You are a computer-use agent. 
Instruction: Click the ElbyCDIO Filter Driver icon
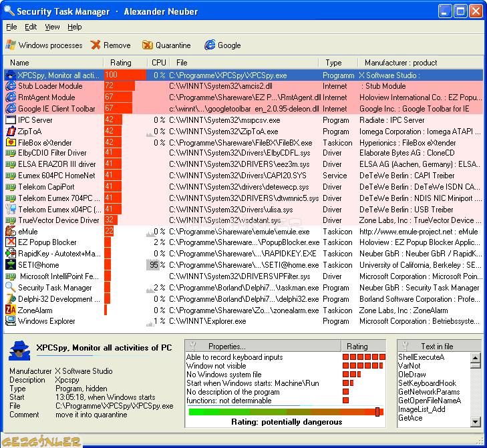coord(11,153)
